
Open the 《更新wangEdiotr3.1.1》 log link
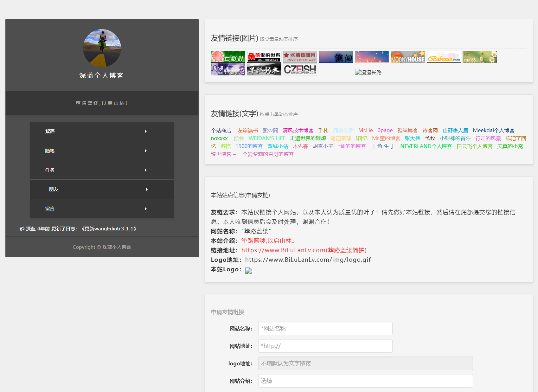pos(109,229)
